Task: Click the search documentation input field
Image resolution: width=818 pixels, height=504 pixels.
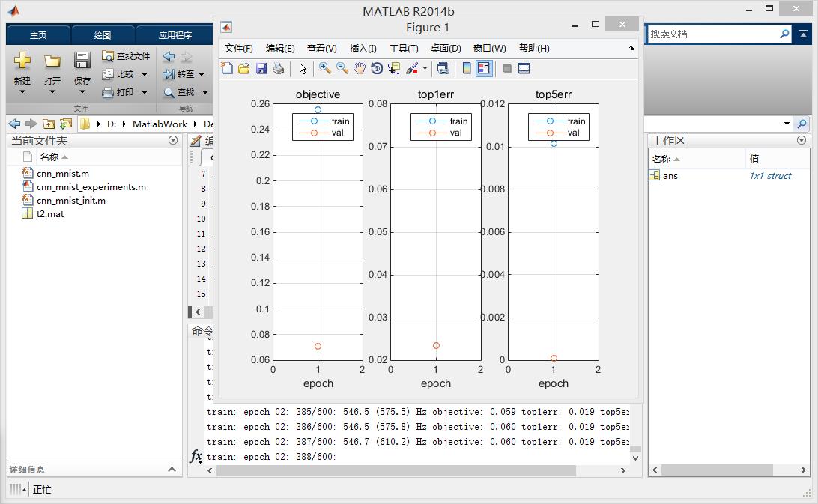Action: (x=712, y=34)
